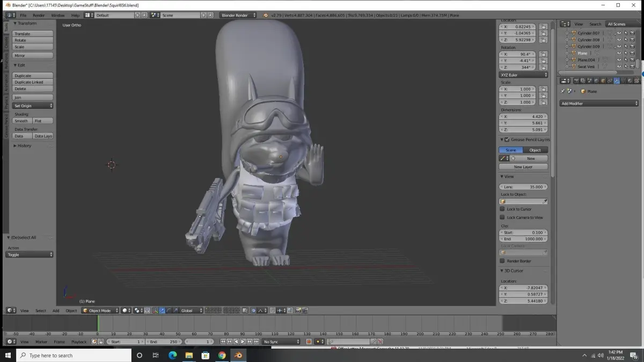Screen dimensions: 644x362
Task: Click the pin icon beside Plane breadcrumb
Action: click(x=563, y=91)
